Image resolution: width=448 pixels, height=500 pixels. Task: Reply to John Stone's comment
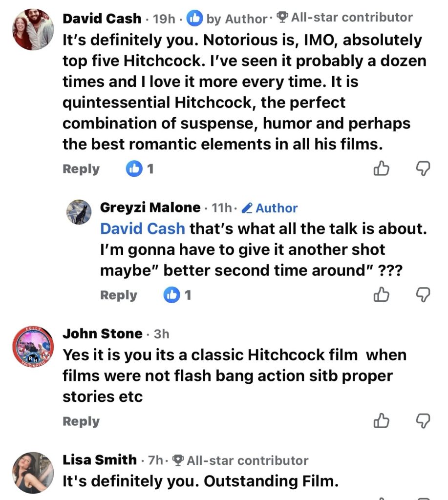pyautogui.click(x=81, y=421)
